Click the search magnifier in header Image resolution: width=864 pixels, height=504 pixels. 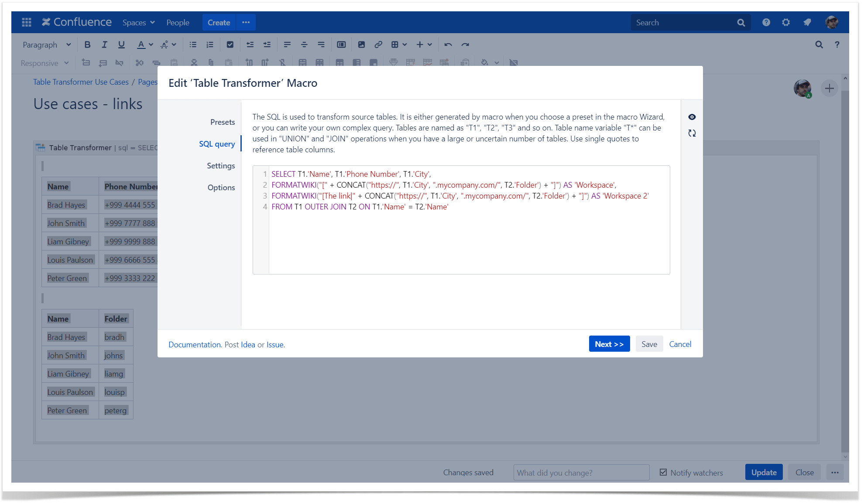click(x=741, y=23)
